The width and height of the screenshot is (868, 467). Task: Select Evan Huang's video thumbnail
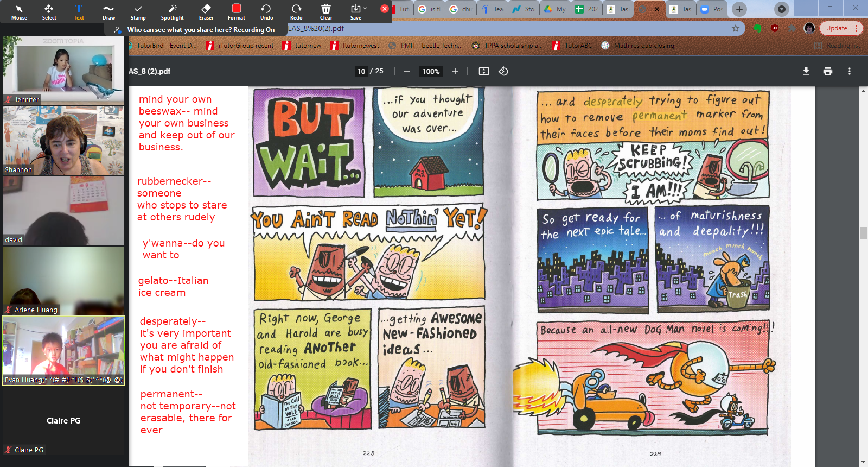(63, 351)
